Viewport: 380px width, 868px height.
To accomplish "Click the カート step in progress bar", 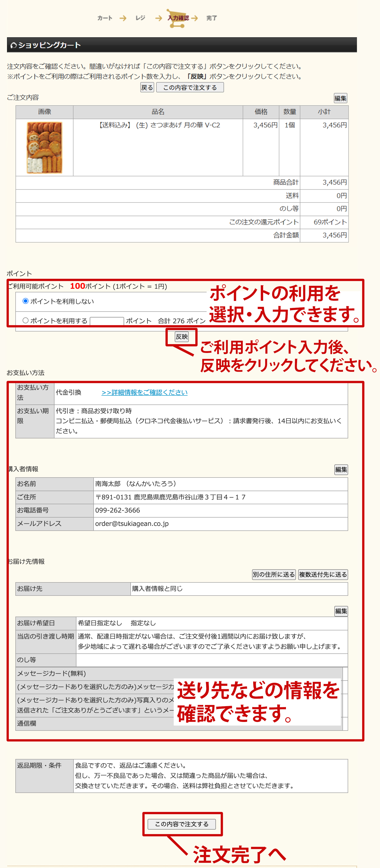I will (x=105, y=18).
